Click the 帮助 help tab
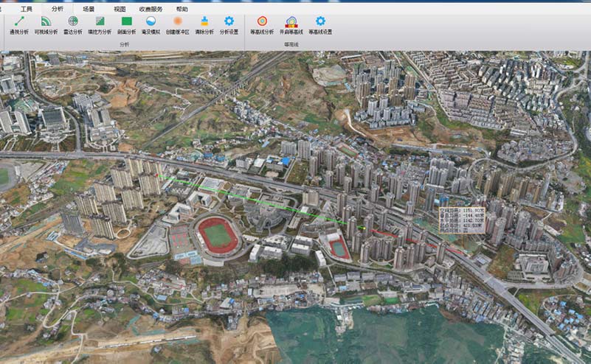This screenshot has height=364, width=591. 182,9
